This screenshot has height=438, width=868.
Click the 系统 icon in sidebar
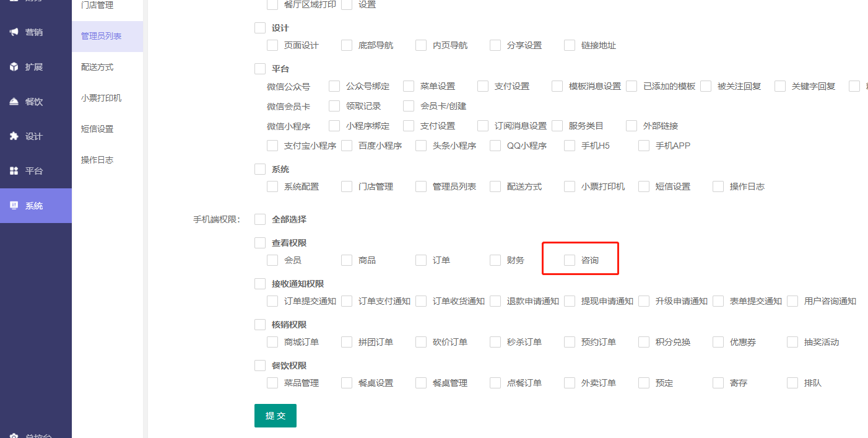[x=14, y=206]
